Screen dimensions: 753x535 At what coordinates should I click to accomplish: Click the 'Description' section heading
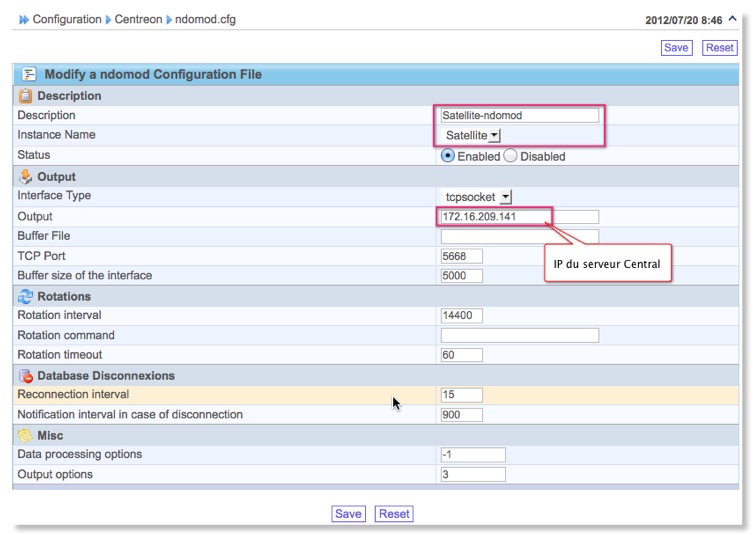69,96
